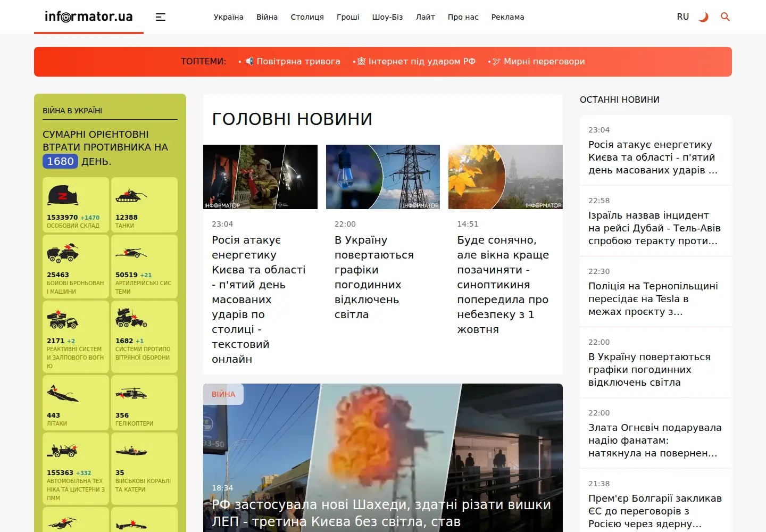Open the hamburger menu icon
Image resolution: width=766 pixels, height=532 pixels.
(161, 17)
